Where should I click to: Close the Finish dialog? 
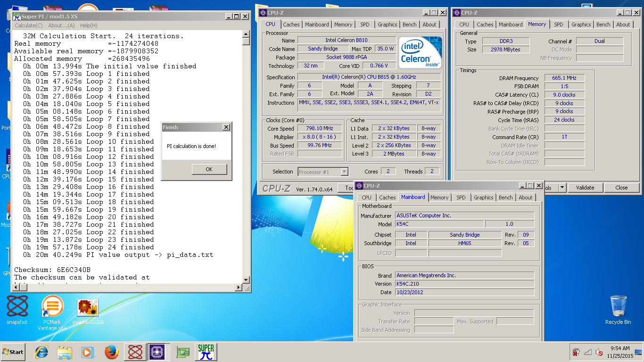coord(226,127)
